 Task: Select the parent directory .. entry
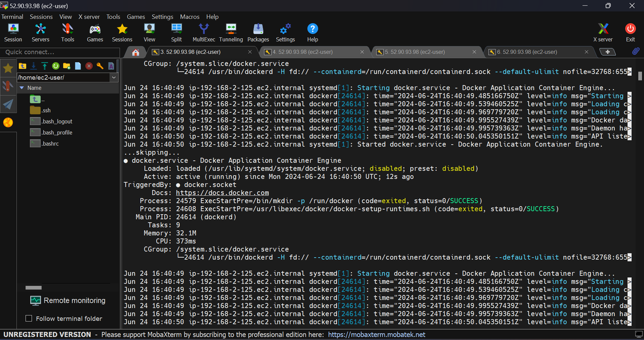coord(36,99)
